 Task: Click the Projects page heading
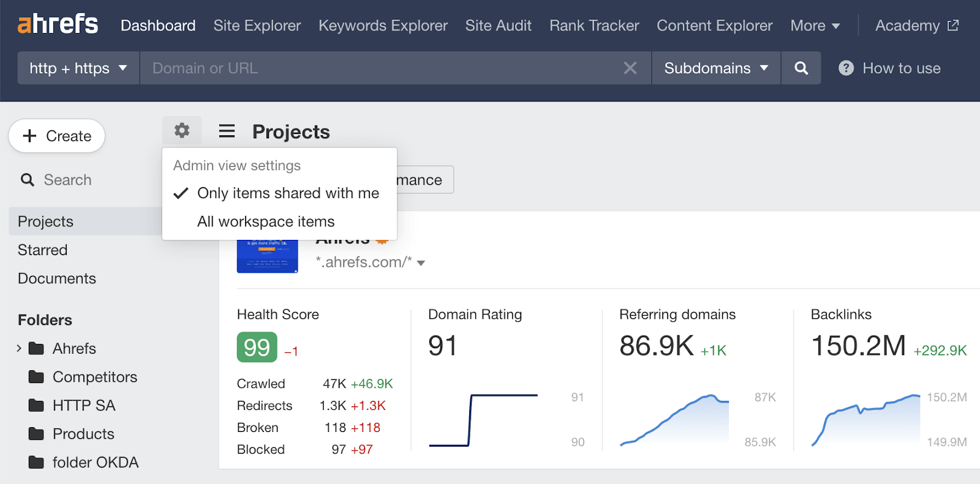pos(291,132)
